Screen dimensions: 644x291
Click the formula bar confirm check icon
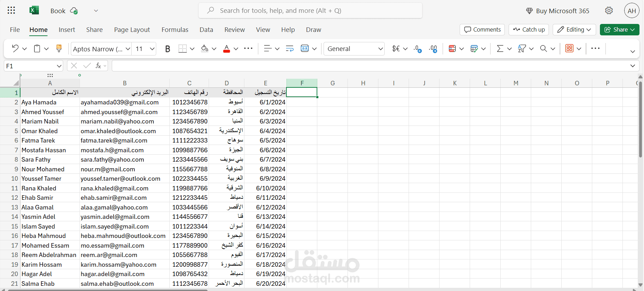tap(87, 66)
